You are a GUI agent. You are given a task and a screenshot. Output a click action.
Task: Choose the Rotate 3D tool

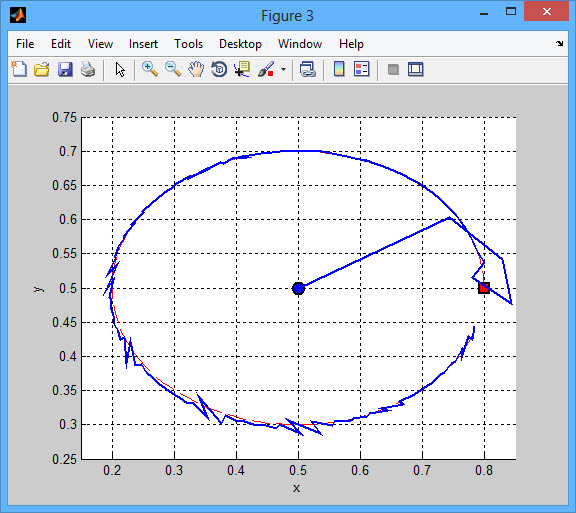click(x=219, y=69)
